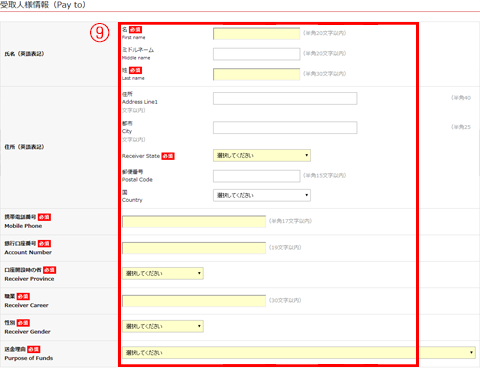This screenshot has width=480, height=387.
Task: Click the 'Receiver Province' label text
Action: [x=29, y=279]
